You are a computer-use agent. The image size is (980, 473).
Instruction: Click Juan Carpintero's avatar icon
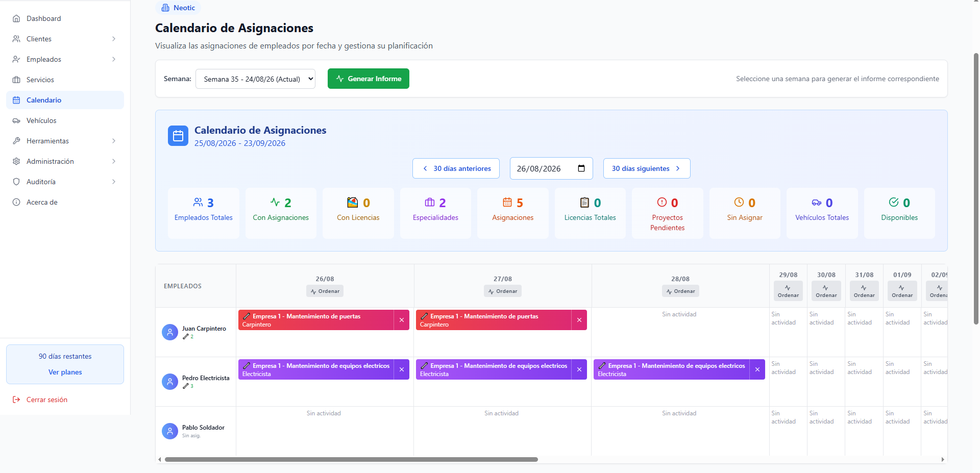(x=170, y=332)
